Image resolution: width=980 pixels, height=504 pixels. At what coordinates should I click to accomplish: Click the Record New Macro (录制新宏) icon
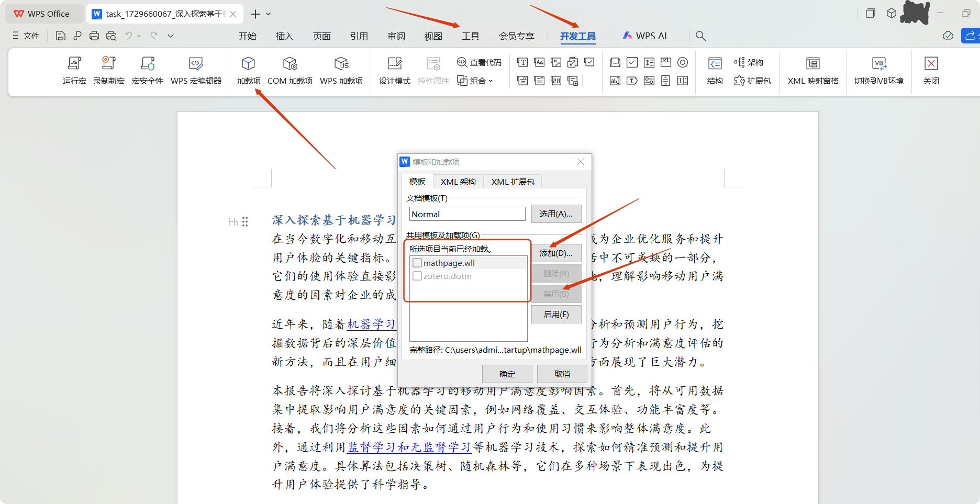pos(109,71)
